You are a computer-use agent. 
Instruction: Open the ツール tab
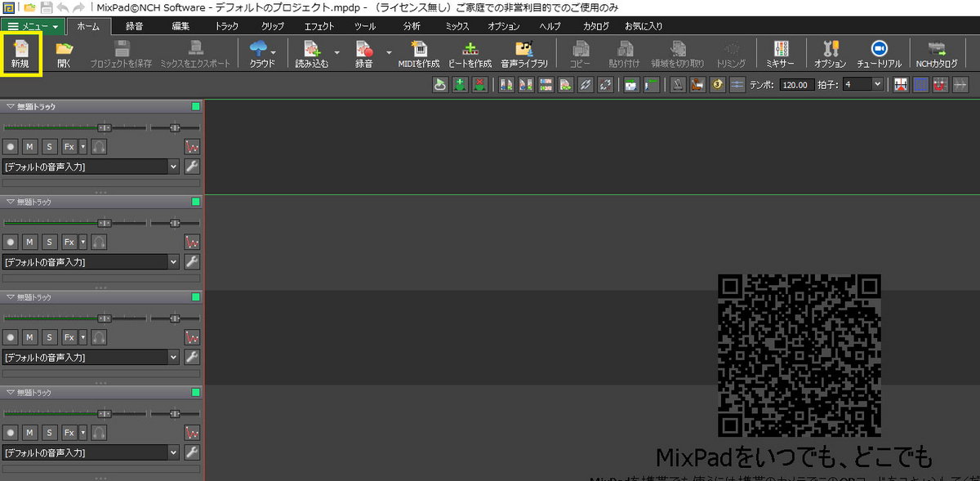click(364, 26)
